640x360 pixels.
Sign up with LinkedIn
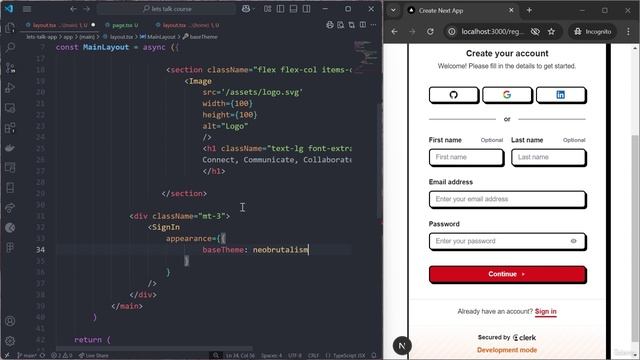[x=561, y=95]
